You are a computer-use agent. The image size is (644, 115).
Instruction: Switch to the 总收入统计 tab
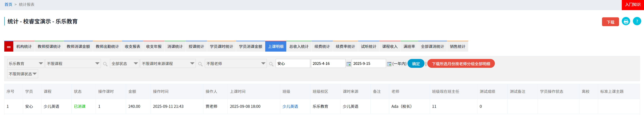pyautogui.click(x=299, y=47)
